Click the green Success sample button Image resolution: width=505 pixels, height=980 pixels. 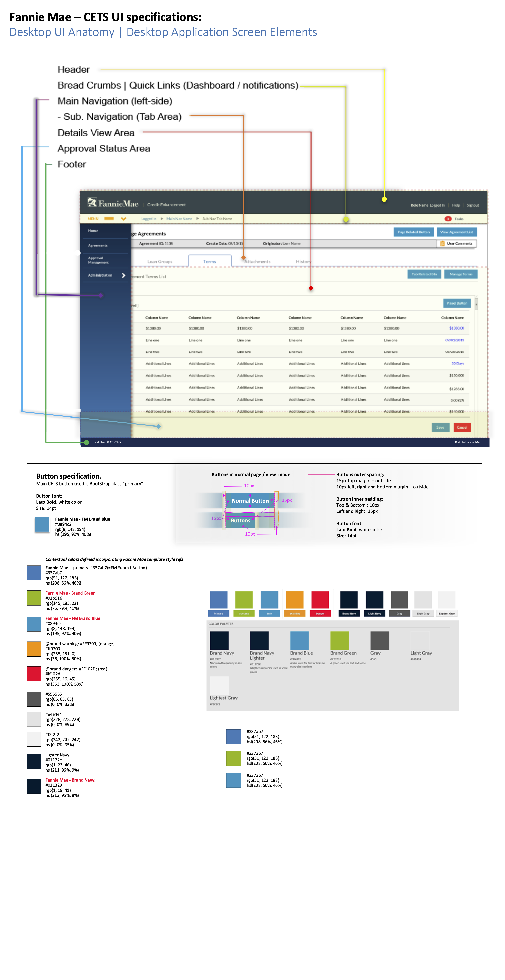[x=244, y=614]
